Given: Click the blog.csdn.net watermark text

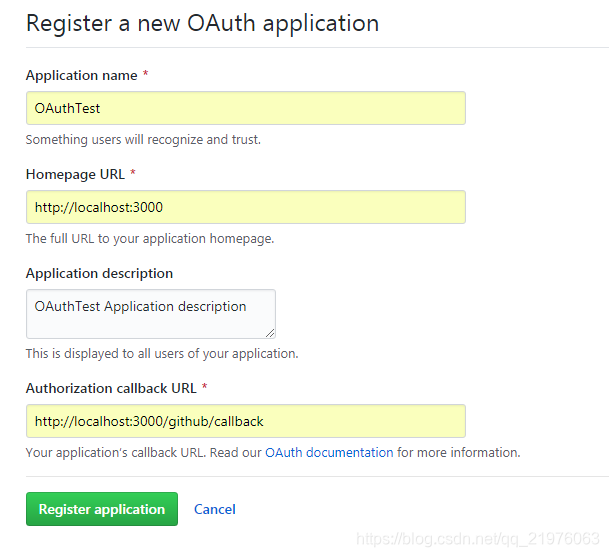Looking at the screenshot, I should click(478, 539).
